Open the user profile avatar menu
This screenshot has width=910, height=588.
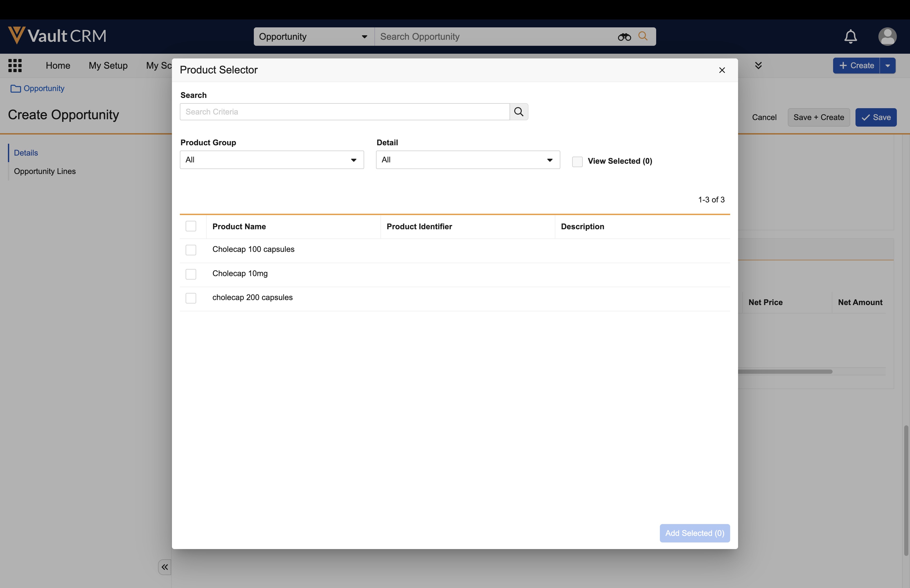[887, 37]
